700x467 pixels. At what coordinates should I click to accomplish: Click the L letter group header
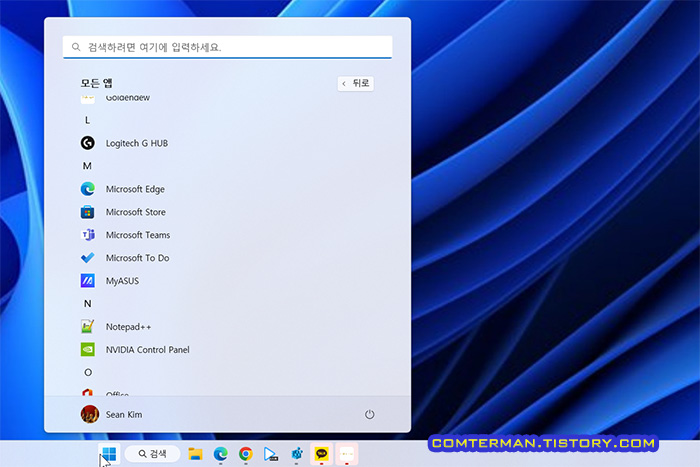tap(87, 120)
